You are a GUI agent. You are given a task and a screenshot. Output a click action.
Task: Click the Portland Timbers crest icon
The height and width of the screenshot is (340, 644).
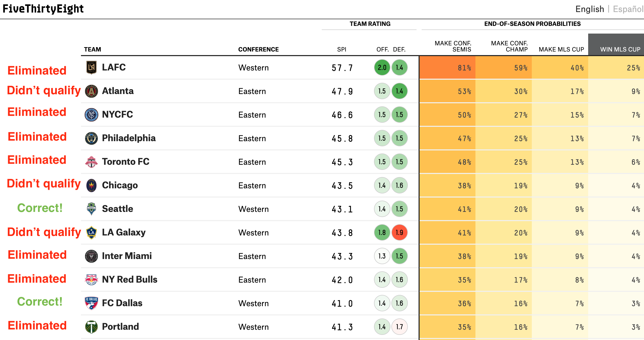(x=91, y=327)
